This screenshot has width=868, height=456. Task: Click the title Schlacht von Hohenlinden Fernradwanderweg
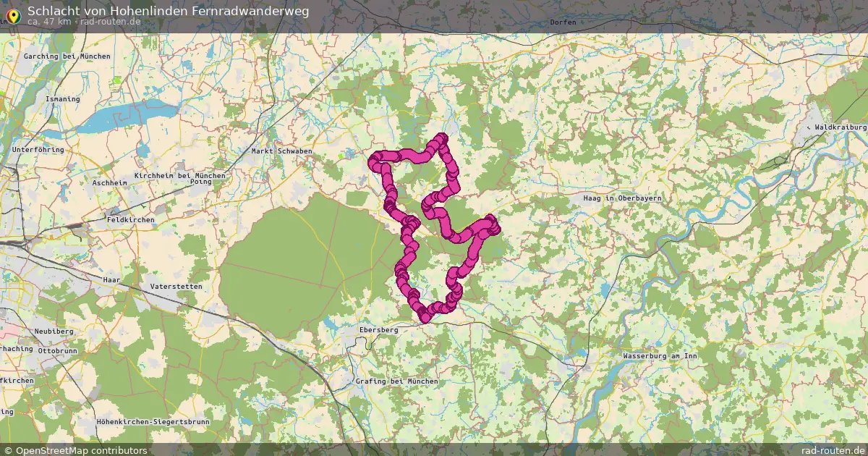coord(168,10)
